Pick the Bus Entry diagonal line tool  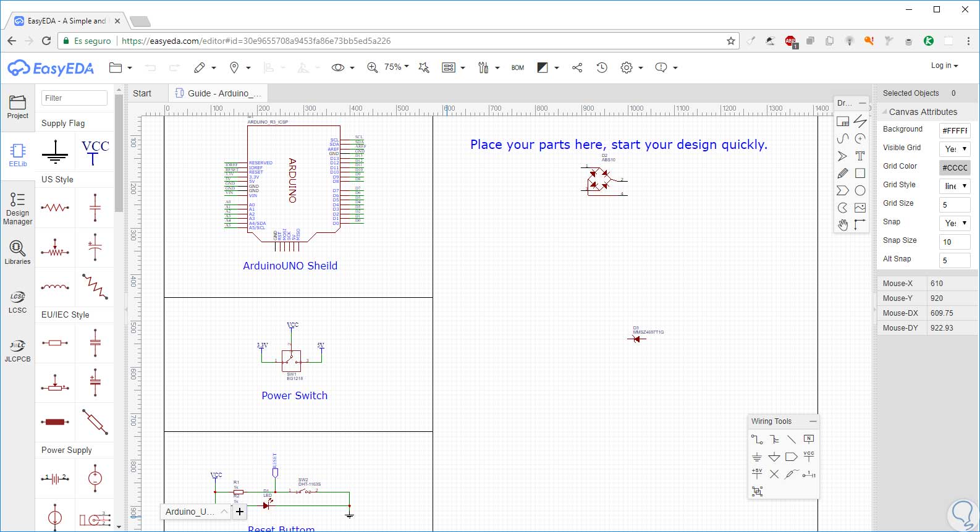[792, 439]
